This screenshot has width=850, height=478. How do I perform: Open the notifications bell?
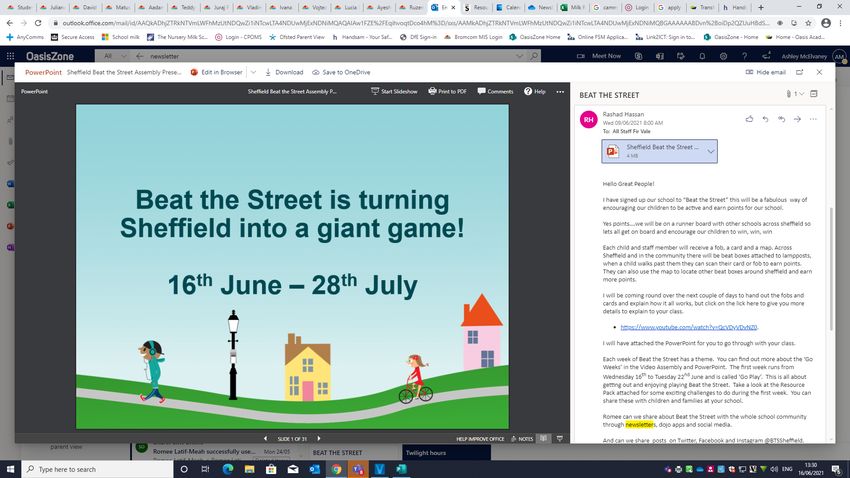(x=702, y=56)
